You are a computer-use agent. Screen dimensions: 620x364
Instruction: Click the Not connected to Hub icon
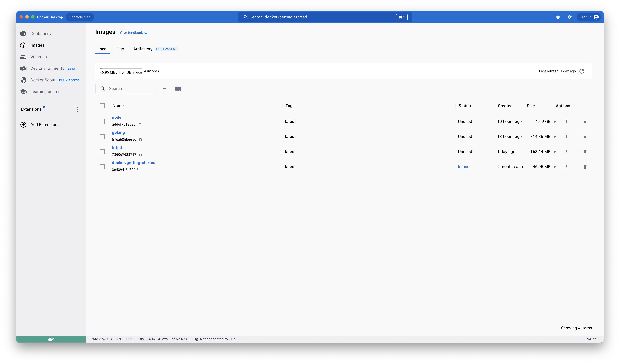pyautogui.click(x=196, y=339)
